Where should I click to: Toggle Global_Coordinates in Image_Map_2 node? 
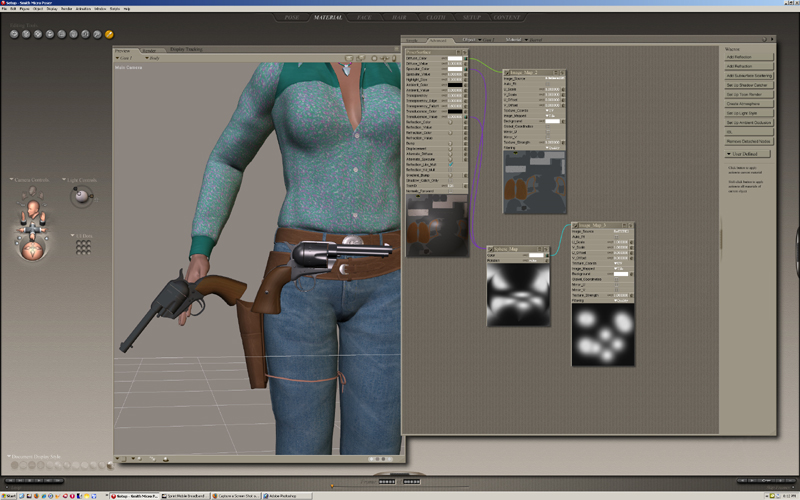pyautogui.click(x=548, y=127)
